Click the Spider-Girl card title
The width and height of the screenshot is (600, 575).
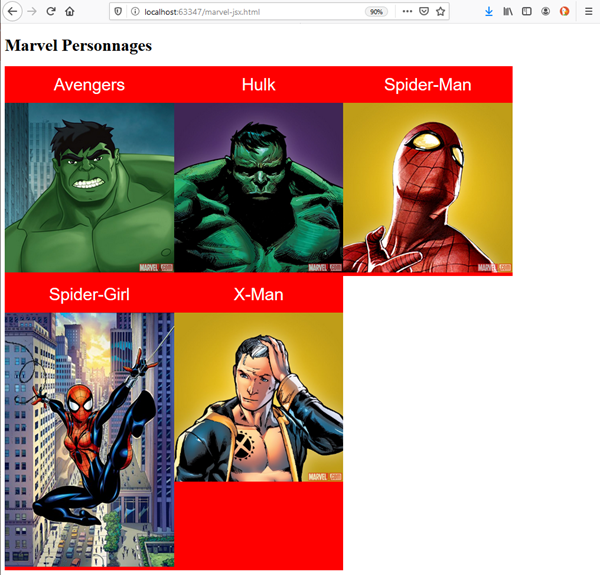pos(89,294)
